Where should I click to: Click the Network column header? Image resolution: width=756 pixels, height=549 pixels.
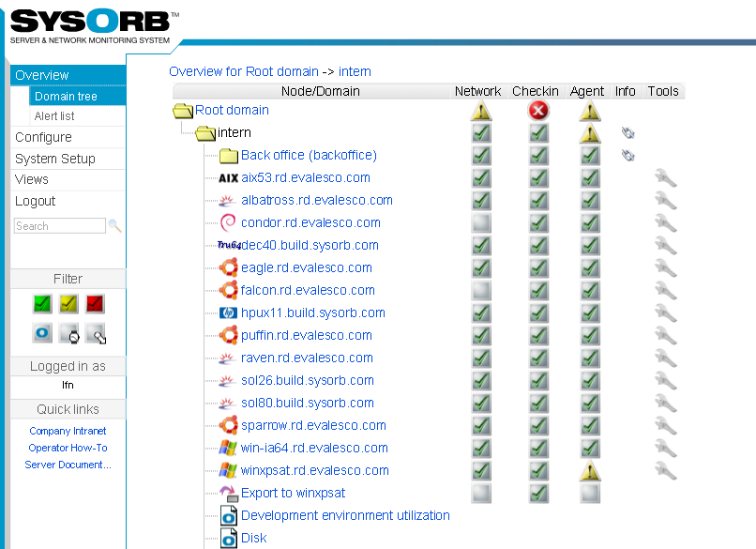coord(477,91)
